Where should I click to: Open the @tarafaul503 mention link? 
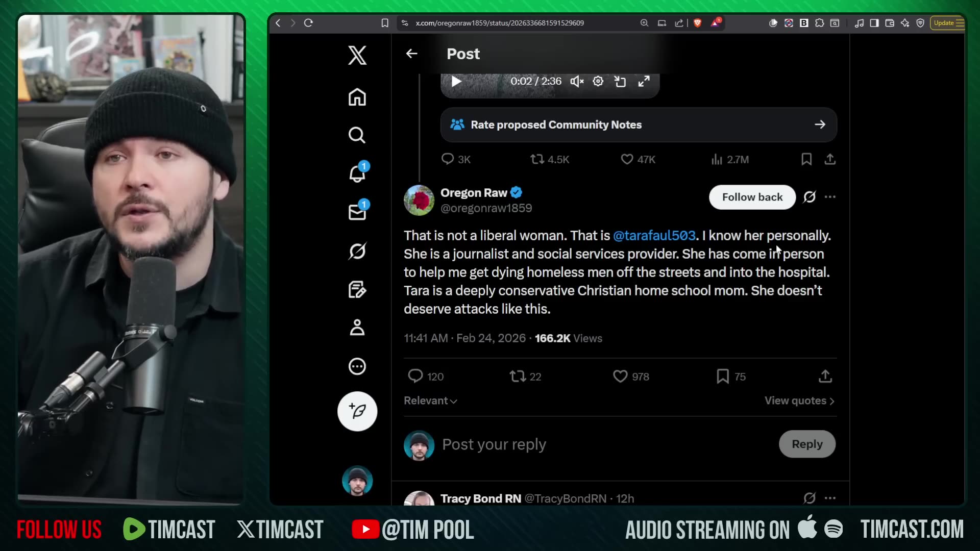(654, 236)
